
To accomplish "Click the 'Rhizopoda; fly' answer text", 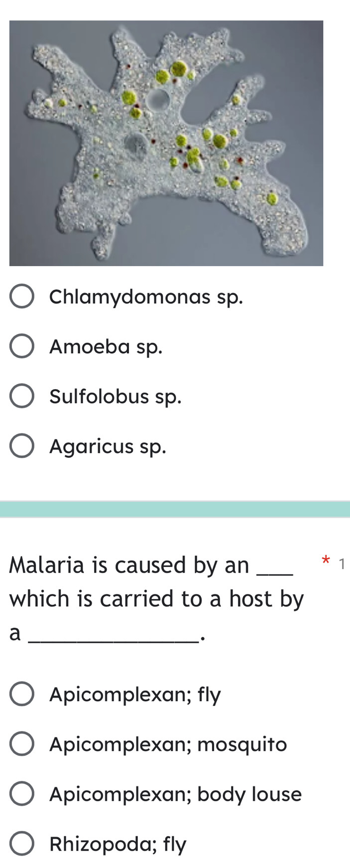I will pos(118,844).
